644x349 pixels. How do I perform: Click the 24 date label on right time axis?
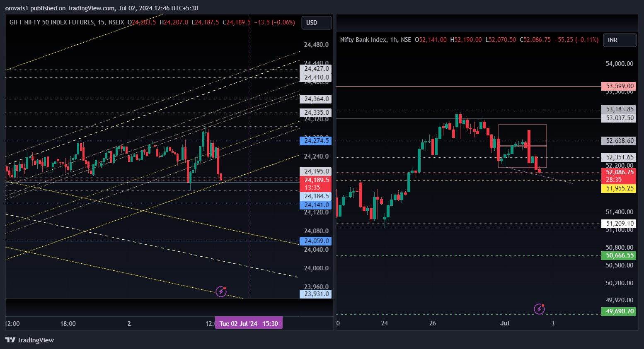click(x=385, y=323)
